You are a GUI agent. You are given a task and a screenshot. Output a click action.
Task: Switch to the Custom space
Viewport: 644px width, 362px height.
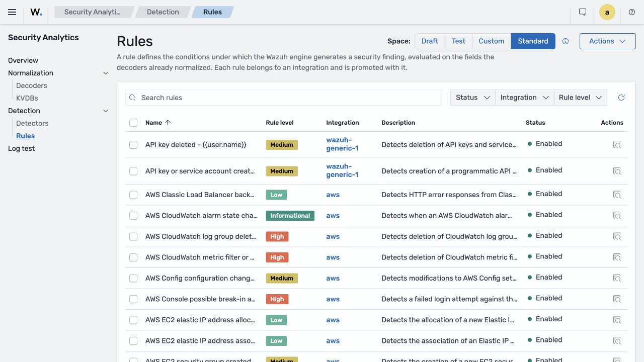(492, 41)
